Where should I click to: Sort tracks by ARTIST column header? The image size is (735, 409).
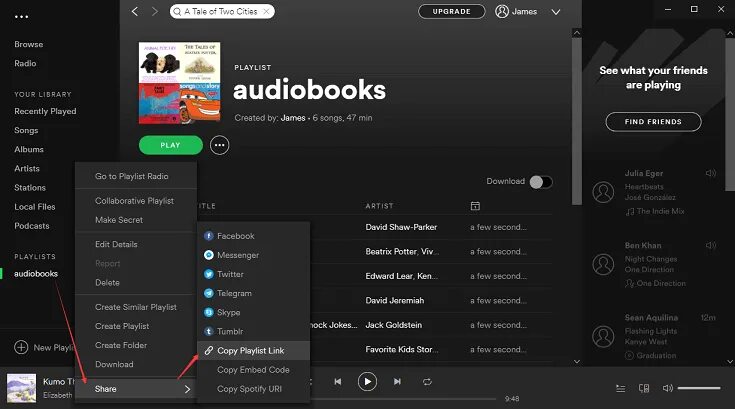tap(379, 206)
